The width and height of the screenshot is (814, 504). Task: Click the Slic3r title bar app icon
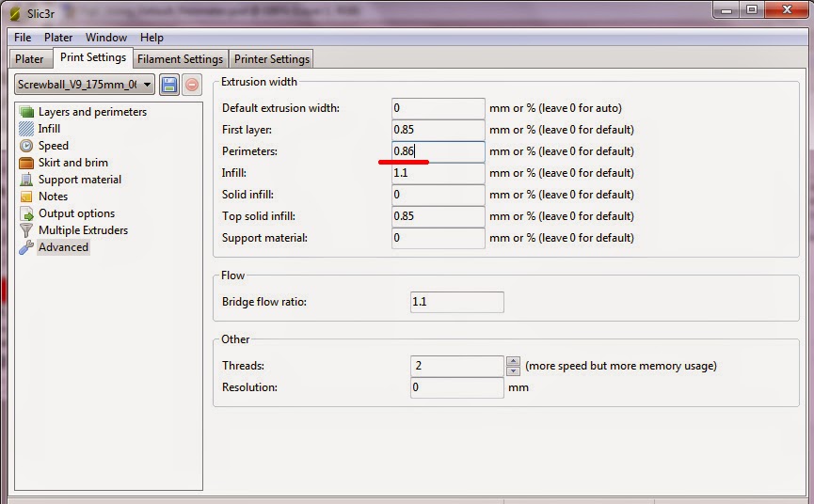(x=16, y=13)
